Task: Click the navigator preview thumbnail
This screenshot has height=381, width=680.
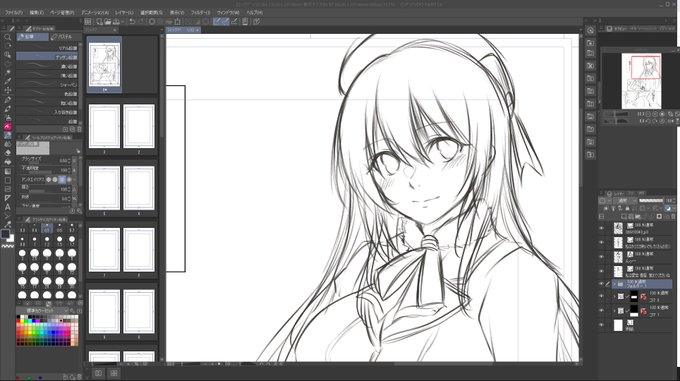Action: [x=641, y=81]
